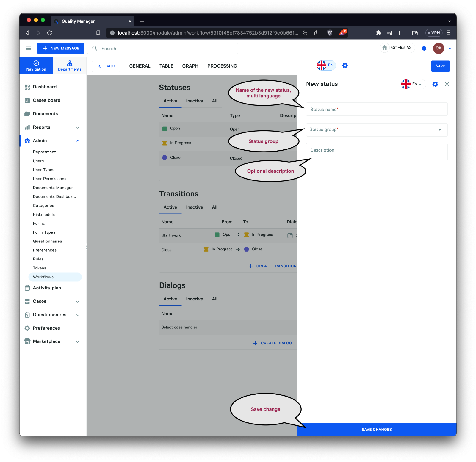Click the Brave shields icon in address bar
Image resolution: width=476 pixels, height=462 pixels.
pyautogui.click(x=330, y=33)
